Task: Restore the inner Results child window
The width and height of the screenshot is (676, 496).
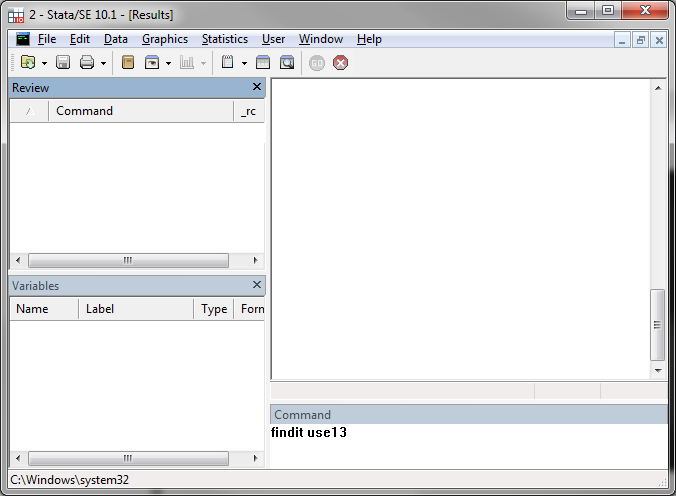Action: pos(641,40)
